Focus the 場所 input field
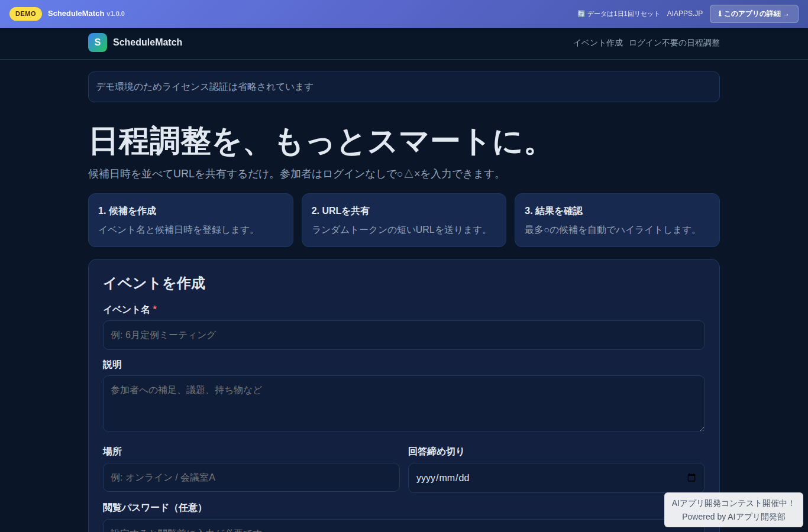Viewport: 808px width, 532px height. (x=251, y=478)
